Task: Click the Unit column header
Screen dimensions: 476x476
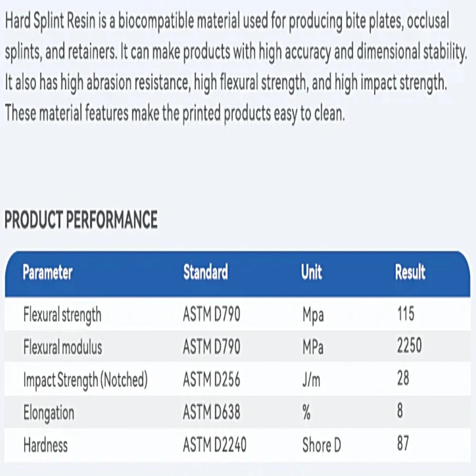Action: 312,273
